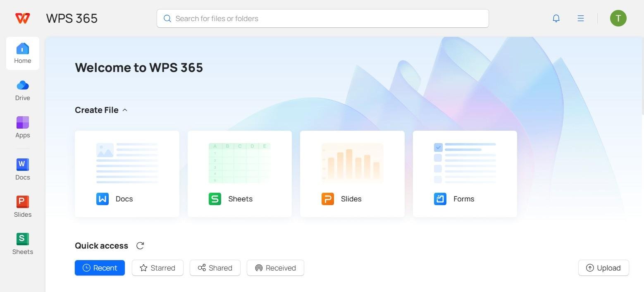Select the Apps icon in the sidebar

[x=22, y=127]
